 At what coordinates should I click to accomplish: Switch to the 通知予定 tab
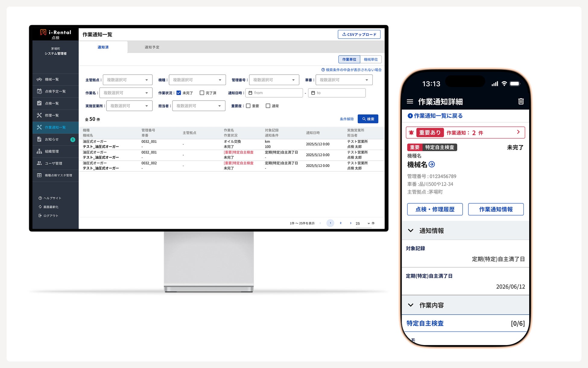[152, 47]
